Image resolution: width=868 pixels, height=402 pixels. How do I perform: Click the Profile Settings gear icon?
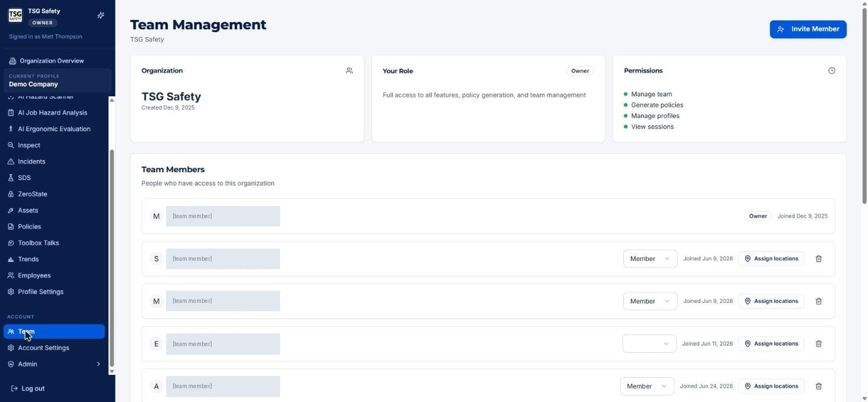[11, 292]
